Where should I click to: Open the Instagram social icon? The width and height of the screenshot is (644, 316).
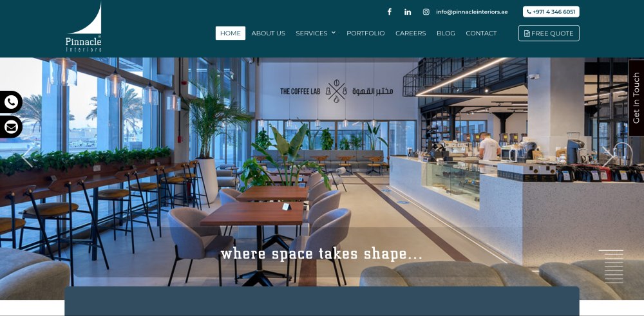click(x=426, y=12)
